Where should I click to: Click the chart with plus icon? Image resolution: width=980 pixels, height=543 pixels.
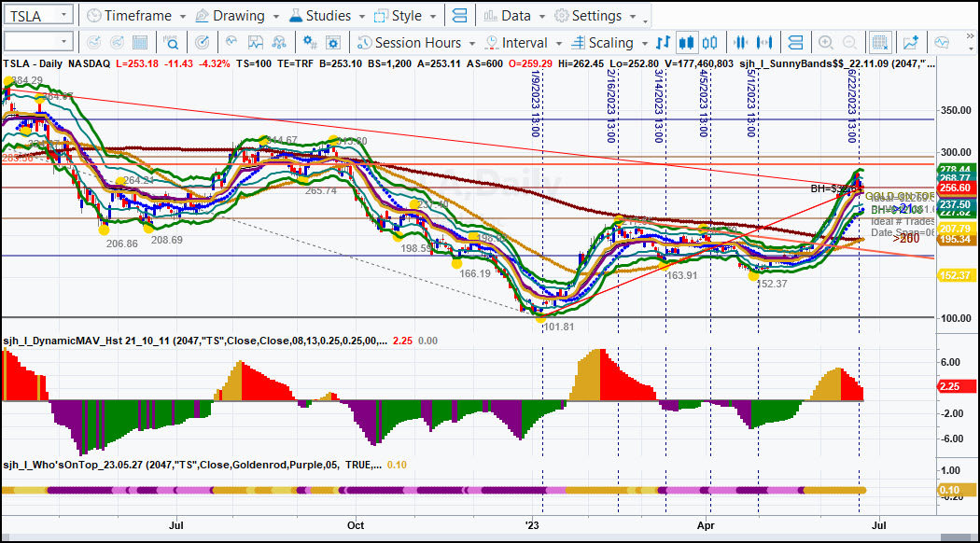click(911, 43)
